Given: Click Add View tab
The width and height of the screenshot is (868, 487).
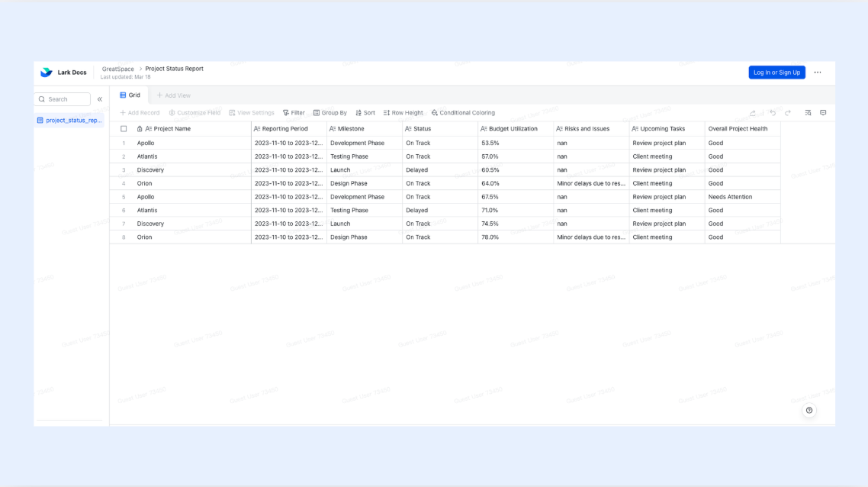Looking at the screenshot, I should (x=174, y=95).
